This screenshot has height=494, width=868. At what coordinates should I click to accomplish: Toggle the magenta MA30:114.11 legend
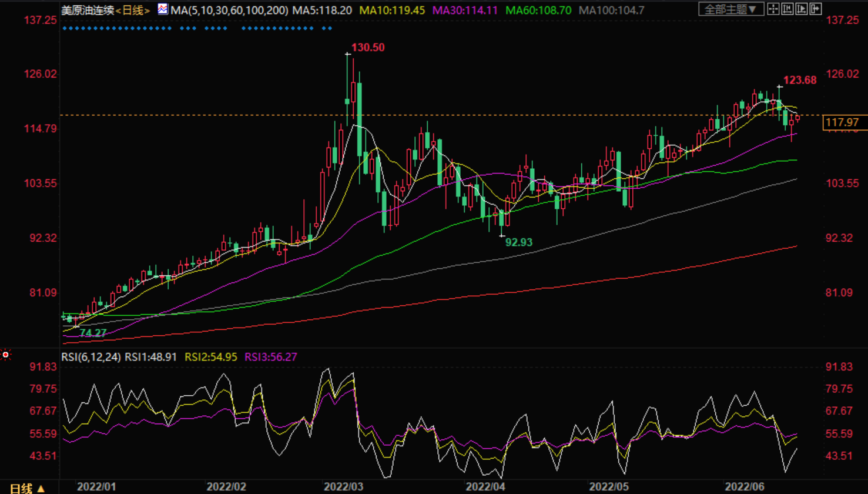(465, 10)
